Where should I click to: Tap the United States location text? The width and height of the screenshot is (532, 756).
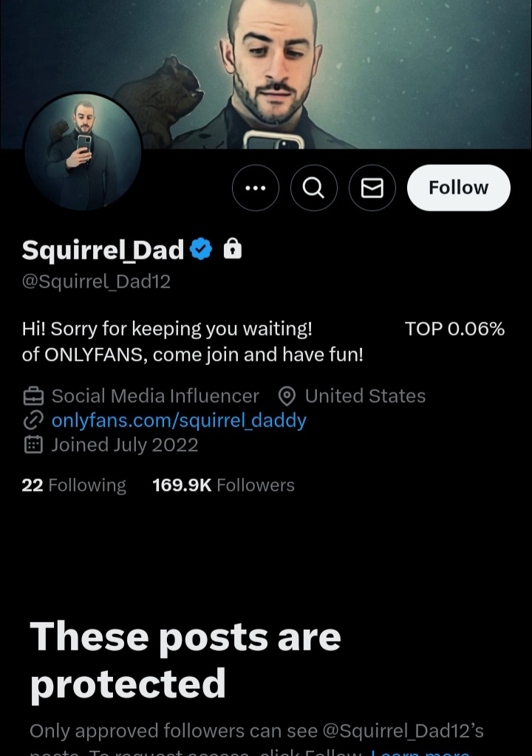click(x=365, y=397)
